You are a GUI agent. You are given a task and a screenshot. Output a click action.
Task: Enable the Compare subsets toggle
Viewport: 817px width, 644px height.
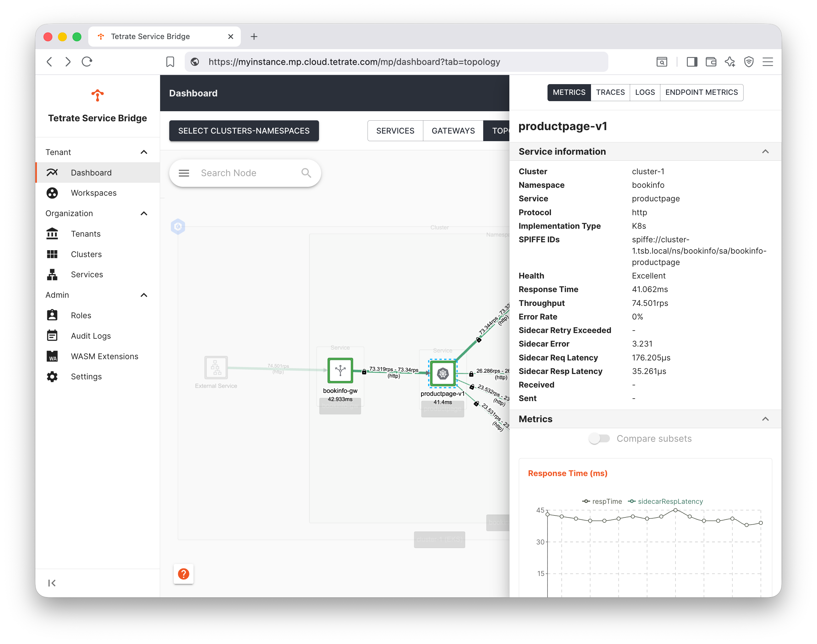[x=599, y=439]
